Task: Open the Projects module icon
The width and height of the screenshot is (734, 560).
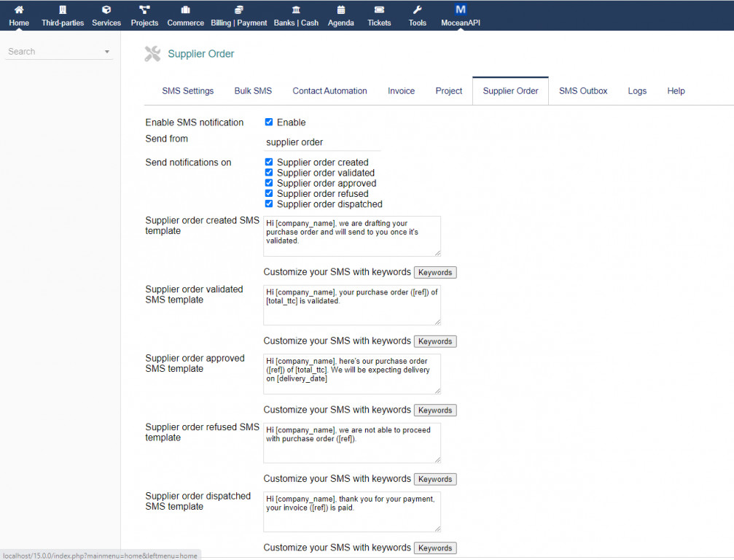Action: point(144,10)
